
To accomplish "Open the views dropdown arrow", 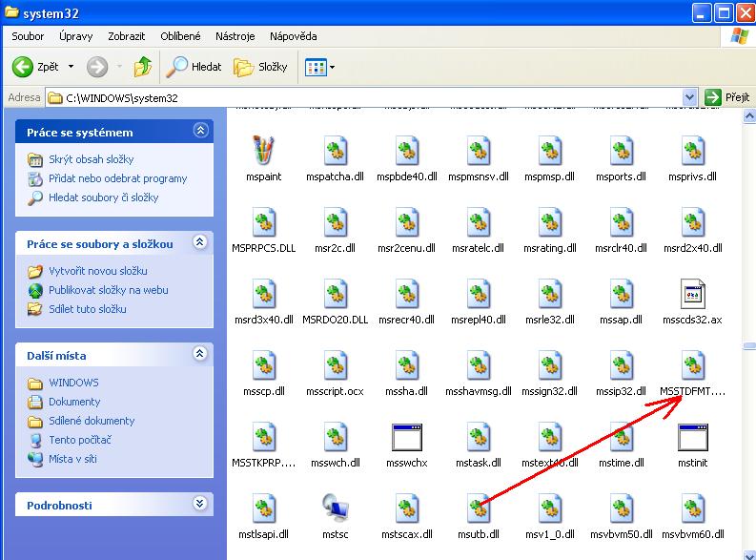I will [332, 67].
